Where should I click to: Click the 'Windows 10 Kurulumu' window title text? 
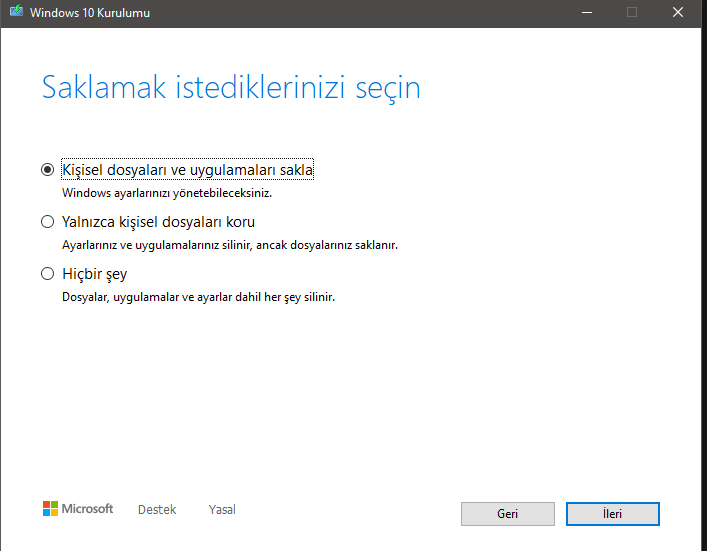tap(90, 13)
